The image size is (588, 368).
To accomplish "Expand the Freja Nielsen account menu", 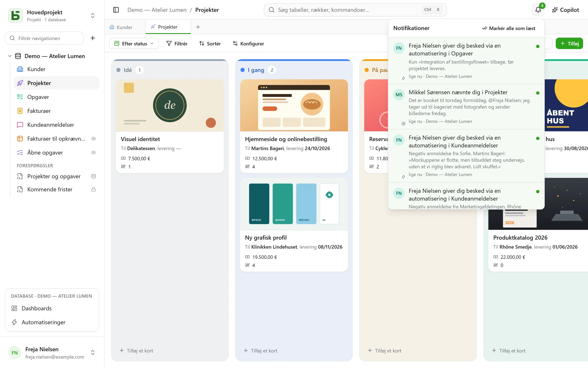I will point(92,352).
